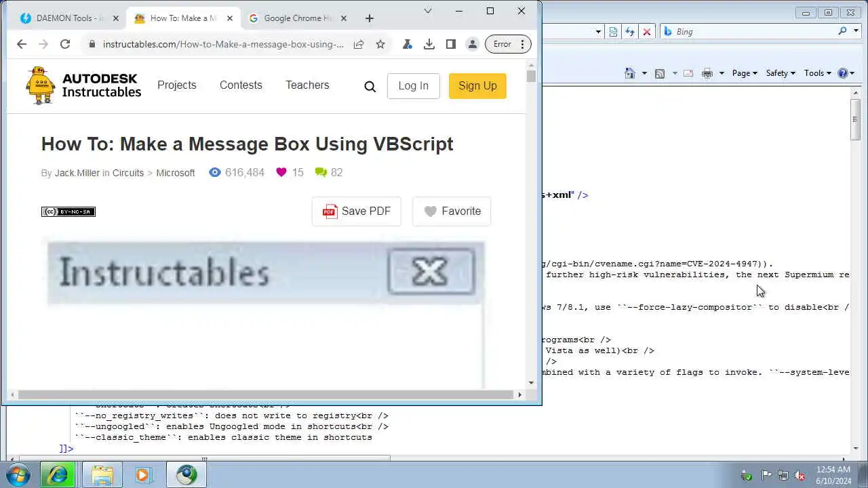Image resolution: width=868 pixels, height=488 pixels.
Task: Favorite this instructable
Action: (452, 211)
